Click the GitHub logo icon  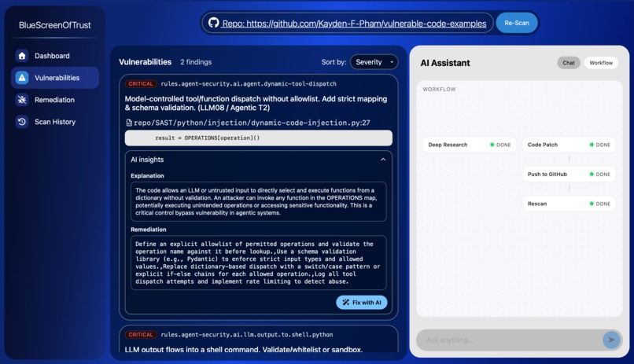click(213, 23)
